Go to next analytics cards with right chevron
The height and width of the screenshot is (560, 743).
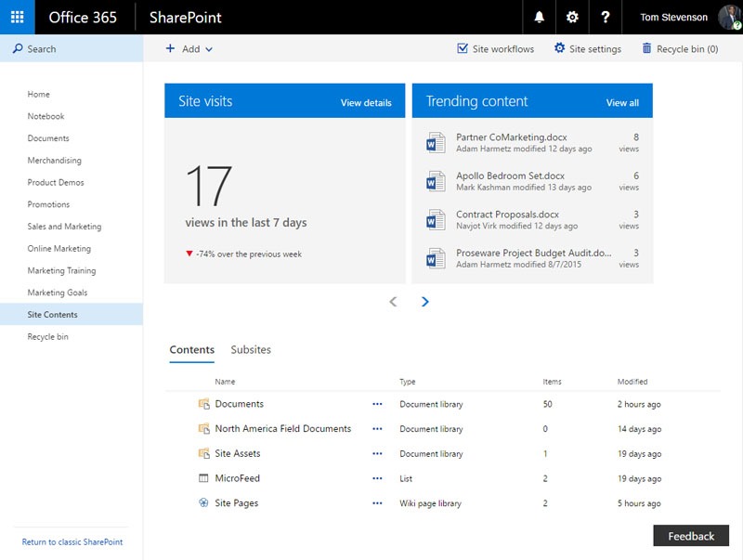coord(425,302)
